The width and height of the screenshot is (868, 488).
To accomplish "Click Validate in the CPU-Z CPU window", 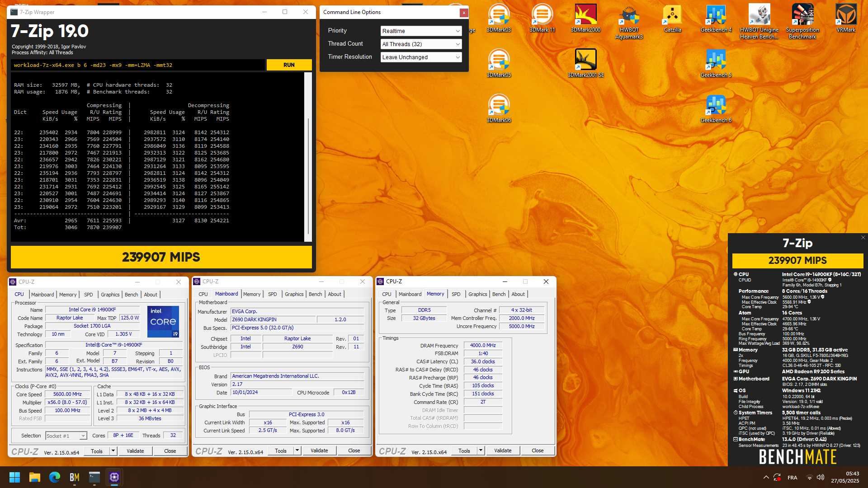I will click(x=135, y=451).
